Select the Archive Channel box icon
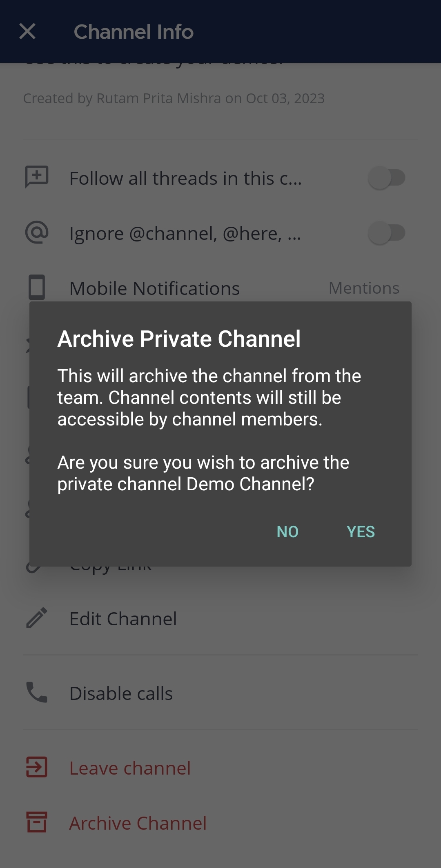The height and width of the screenshot is (868, 441). 36,823
